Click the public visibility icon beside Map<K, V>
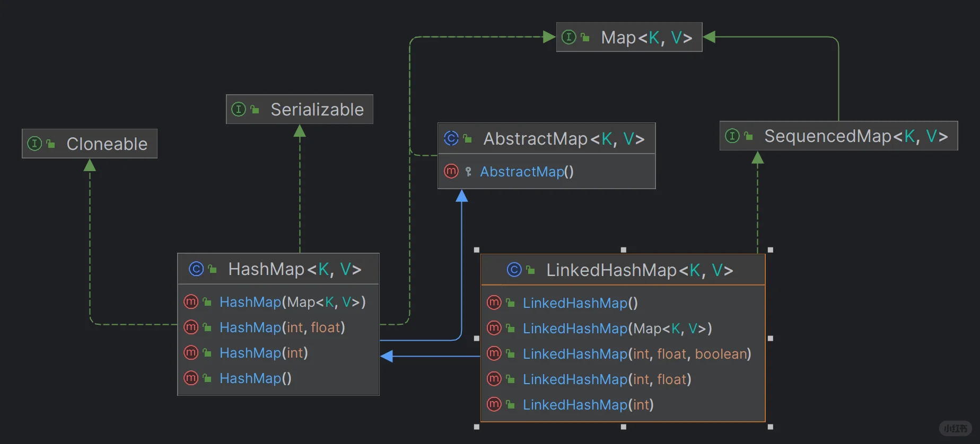The height and width of the screenshot is (444, 980). pyautogui.click(x=585, y=37)
